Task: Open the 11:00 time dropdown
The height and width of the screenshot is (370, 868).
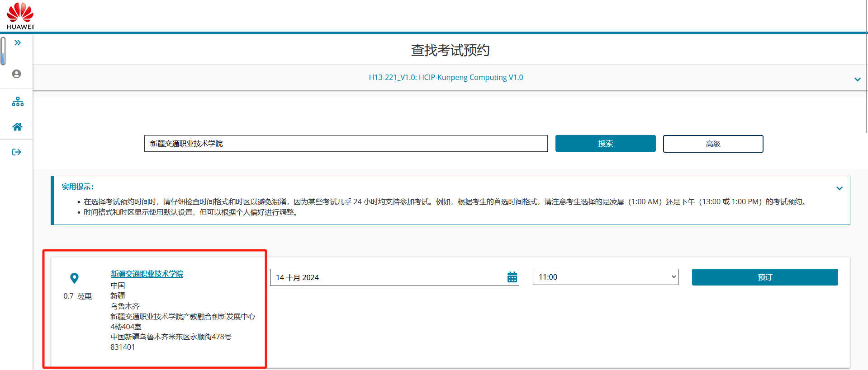Action: tap(605, 277)
